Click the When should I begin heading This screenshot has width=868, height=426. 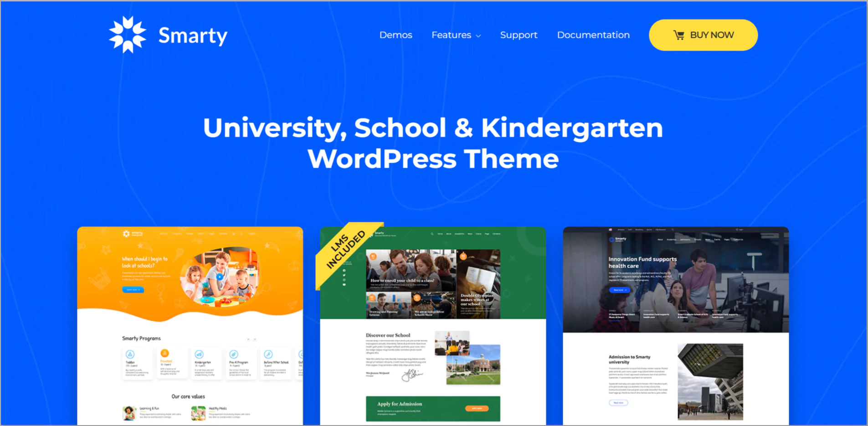click(144, 262)
